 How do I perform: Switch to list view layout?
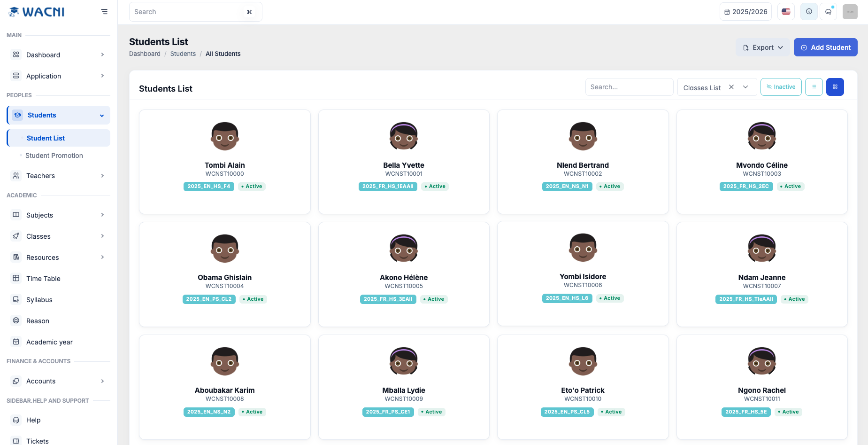(x=814, y=87)
